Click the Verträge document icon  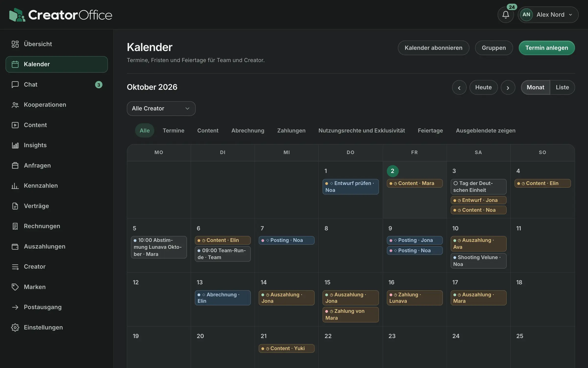[15, 206]
